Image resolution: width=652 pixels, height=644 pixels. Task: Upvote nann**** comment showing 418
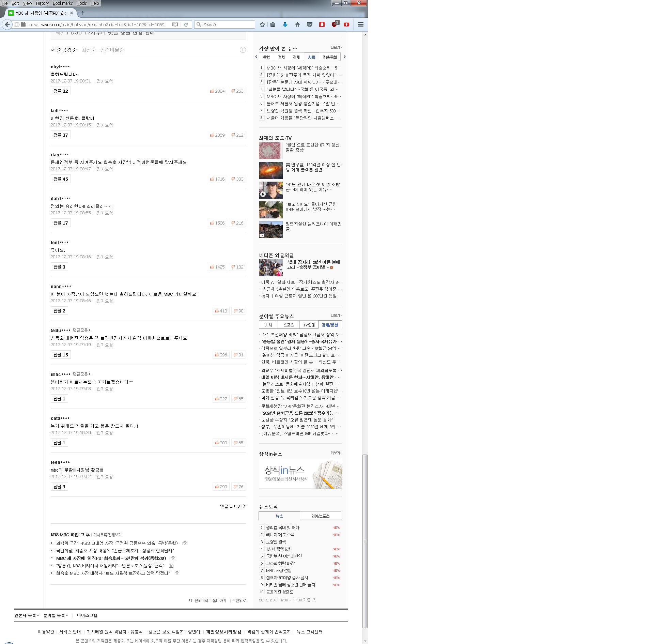tap(221, 311)
